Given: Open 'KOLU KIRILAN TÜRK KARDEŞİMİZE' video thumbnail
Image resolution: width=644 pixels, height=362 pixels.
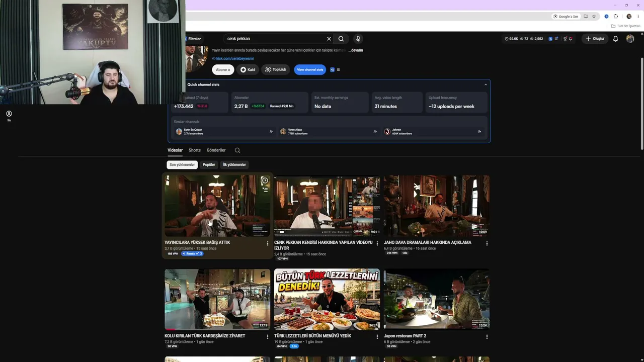Looking at the screenshot, I should point(217,299).
